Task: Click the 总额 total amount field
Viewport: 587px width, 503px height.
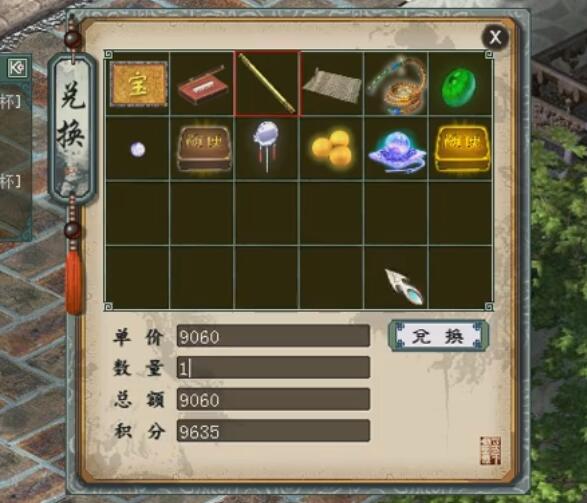Action: coord(273,399)
